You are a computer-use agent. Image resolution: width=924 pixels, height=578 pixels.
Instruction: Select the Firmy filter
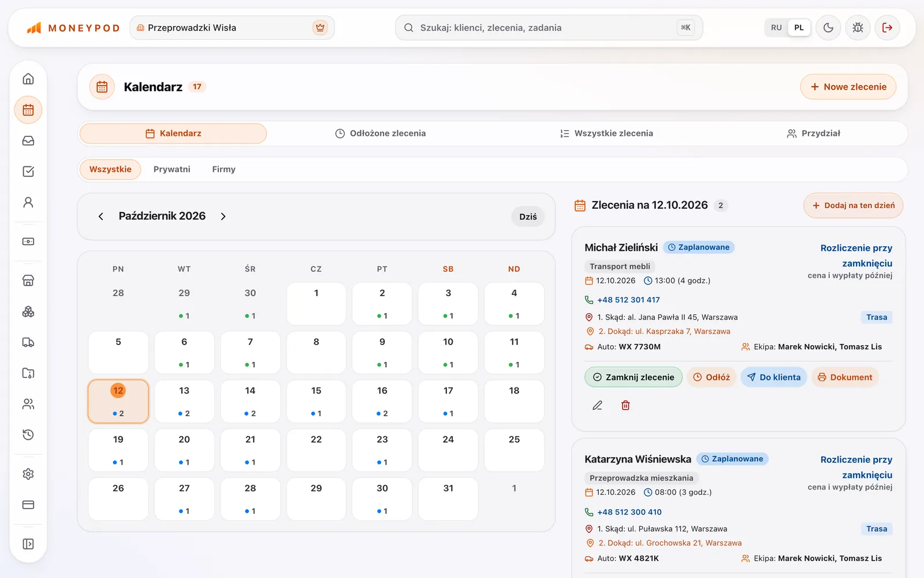pos(223,169)
